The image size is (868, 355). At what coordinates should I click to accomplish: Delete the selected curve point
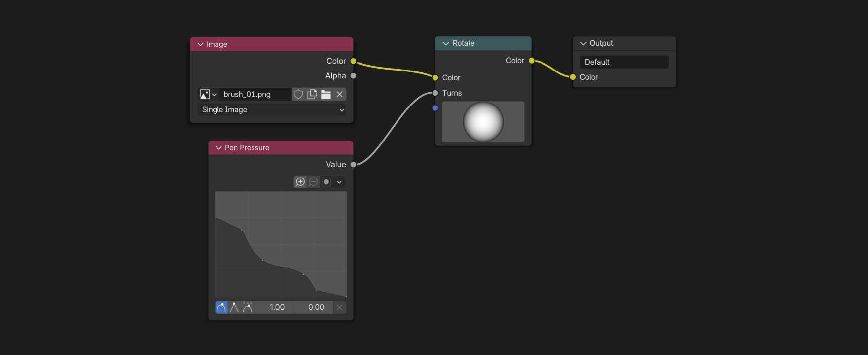[x=339, y=307]
